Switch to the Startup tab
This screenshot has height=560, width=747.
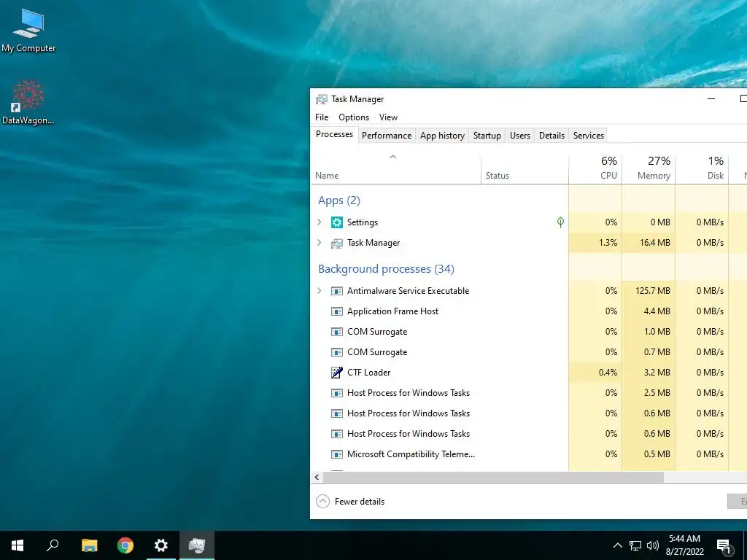[487, 136]
